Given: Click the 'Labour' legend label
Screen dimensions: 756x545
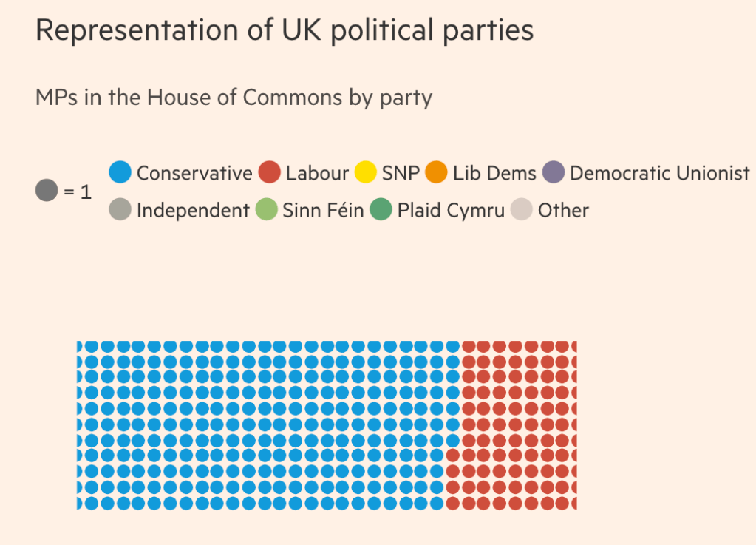Looking at the screenshot, I should pyautogui.click(x=317, y=174).
